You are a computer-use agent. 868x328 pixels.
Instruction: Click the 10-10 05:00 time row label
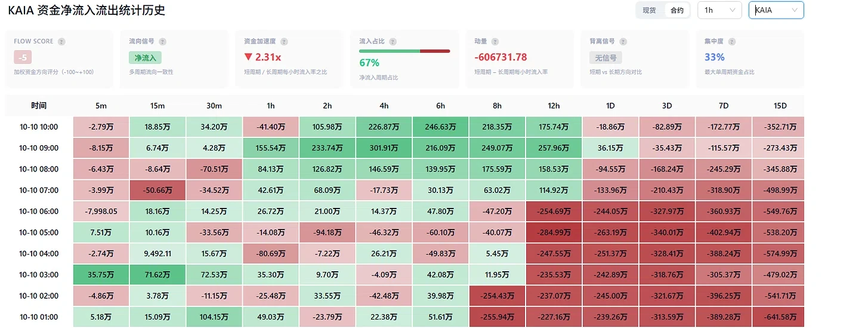(x=39, y=232)
